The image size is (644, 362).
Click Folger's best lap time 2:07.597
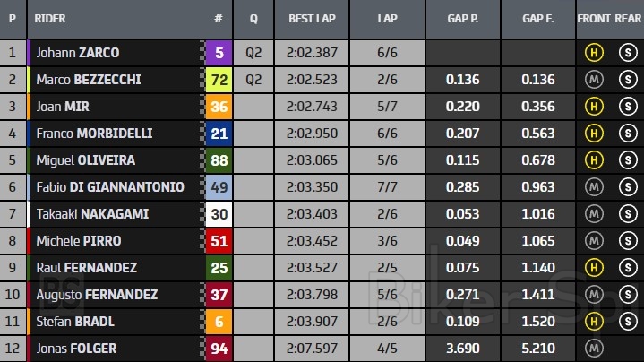pos(313,349)
